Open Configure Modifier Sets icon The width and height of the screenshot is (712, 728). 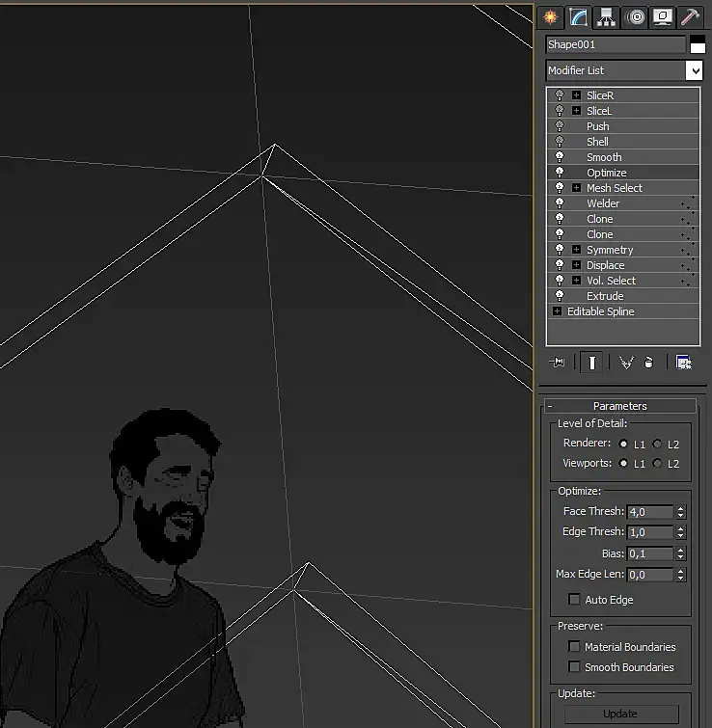[x=684, y=363]
